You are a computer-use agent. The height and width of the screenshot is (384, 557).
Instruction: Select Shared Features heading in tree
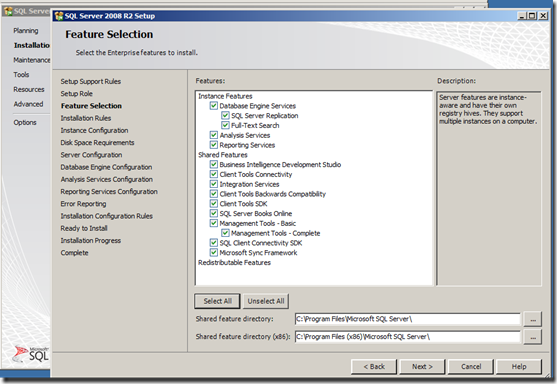(223, 155)
